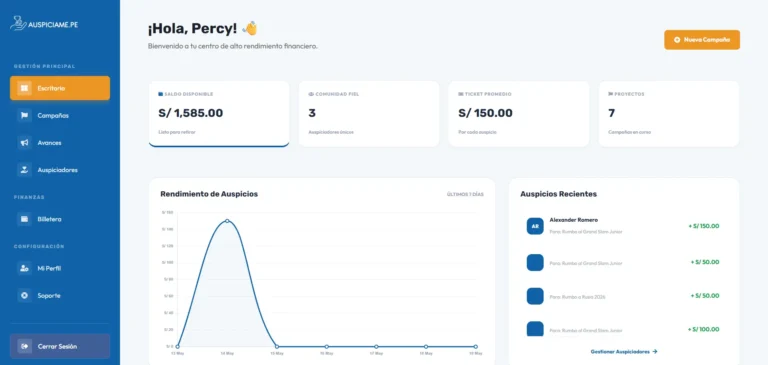Click the AR avatar of Alexander Romero
This screenshot has width=768, height=365.
[x=535, y=226]
